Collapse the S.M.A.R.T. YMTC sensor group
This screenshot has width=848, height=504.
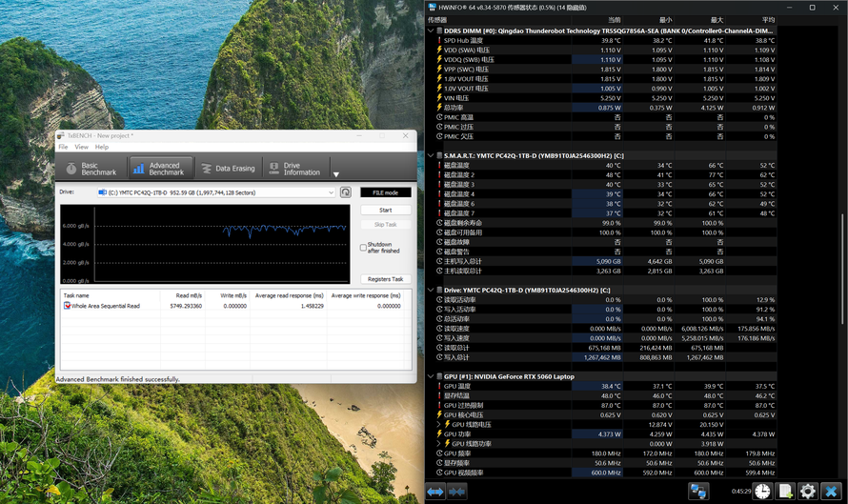point(431,155)
